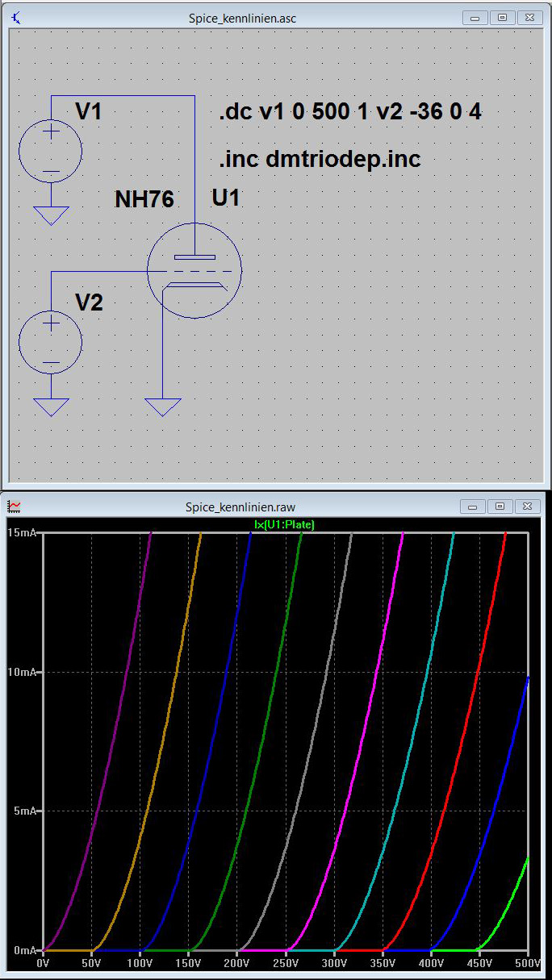
Task: Click the 150V horizontal axis label
Action: 188,962
